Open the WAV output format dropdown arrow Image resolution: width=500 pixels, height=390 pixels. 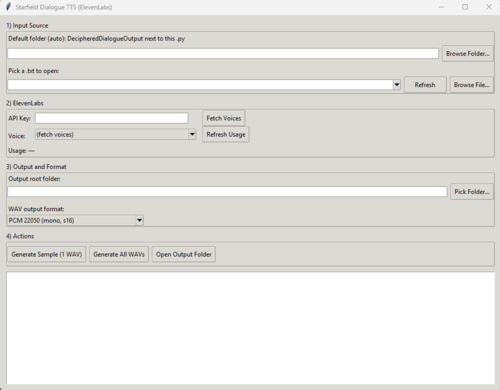139,220
